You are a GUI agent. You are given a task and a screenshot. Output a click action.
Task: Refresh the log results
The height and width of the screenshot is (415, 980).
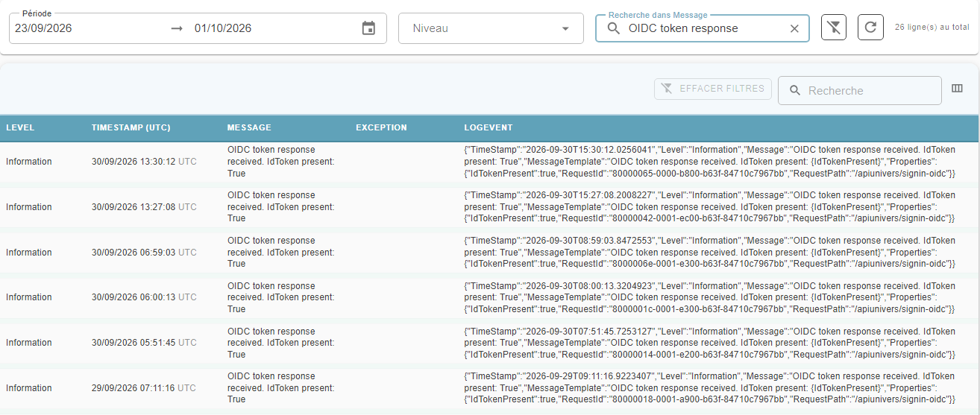870,28
